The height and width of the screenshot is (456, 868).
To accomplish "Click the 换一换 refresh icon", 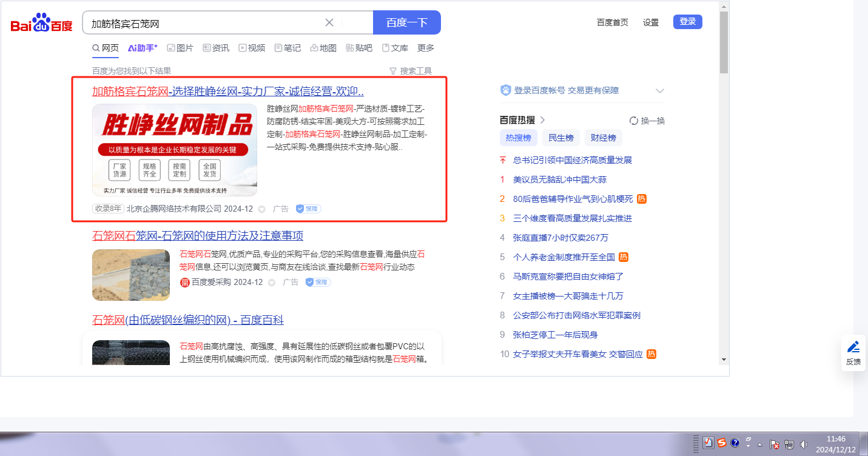I will pos(634,121).
